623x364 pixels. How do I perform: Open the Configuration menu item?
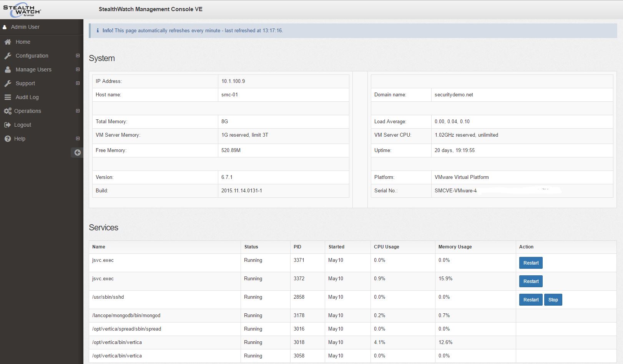[x=32, y=56]
